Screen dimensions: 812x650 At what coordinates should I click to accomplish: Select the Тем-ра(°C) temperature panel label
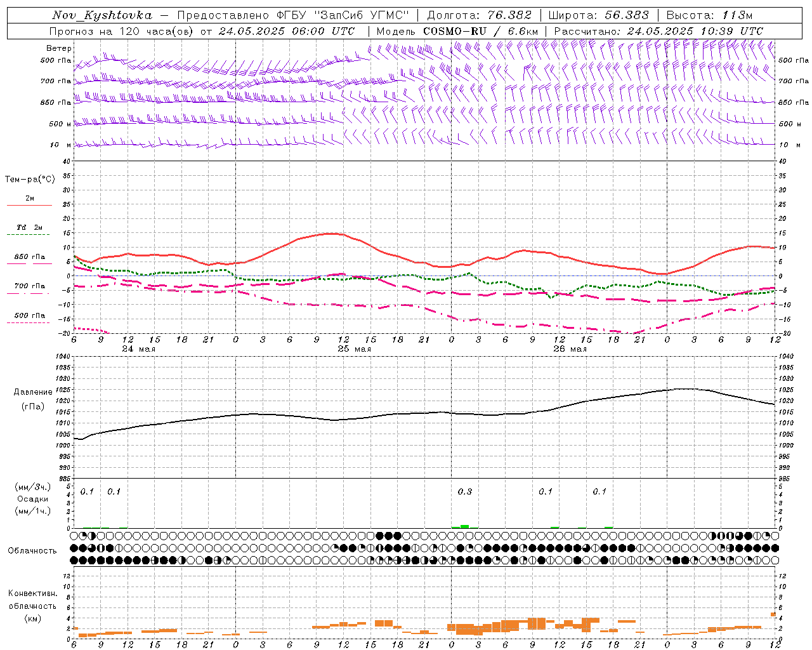point(30,180)
